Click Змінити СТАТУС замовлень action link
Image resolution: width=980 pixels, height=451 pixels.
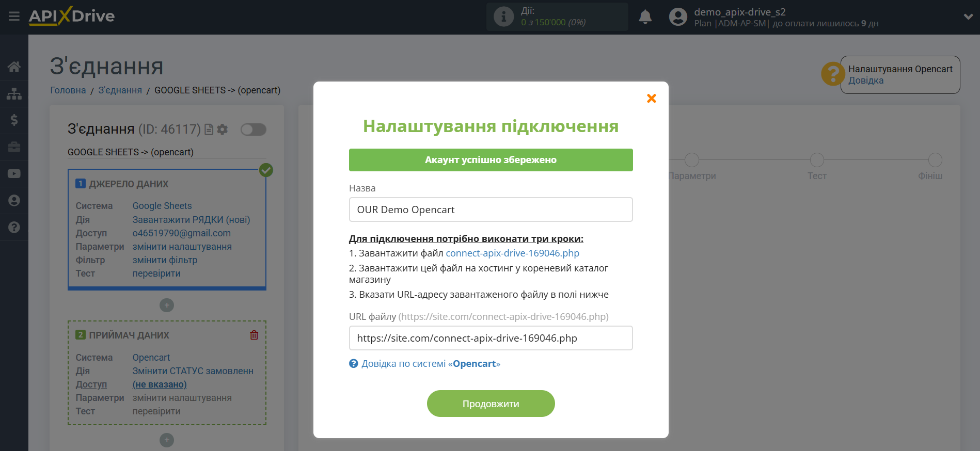[193, 371]
